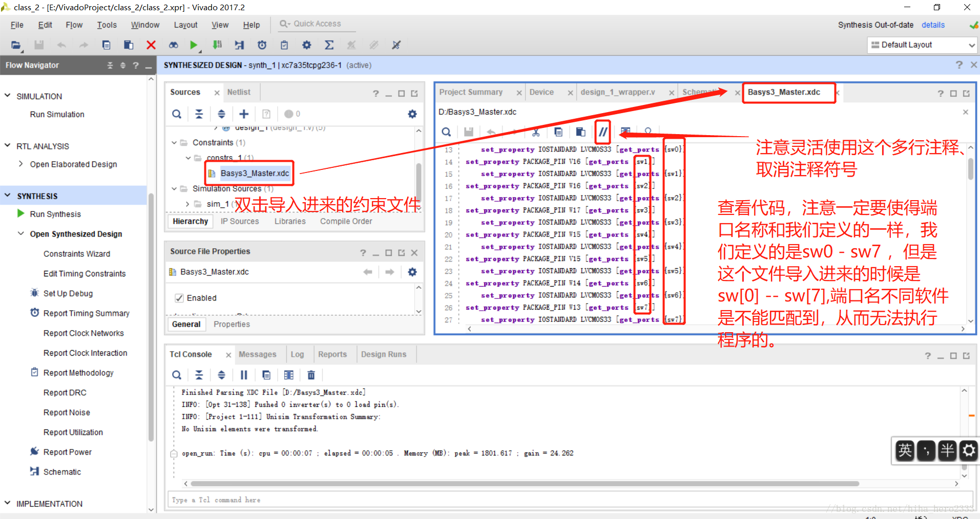Click Tcl Console horizontal scrollbar

click(524, 484)
